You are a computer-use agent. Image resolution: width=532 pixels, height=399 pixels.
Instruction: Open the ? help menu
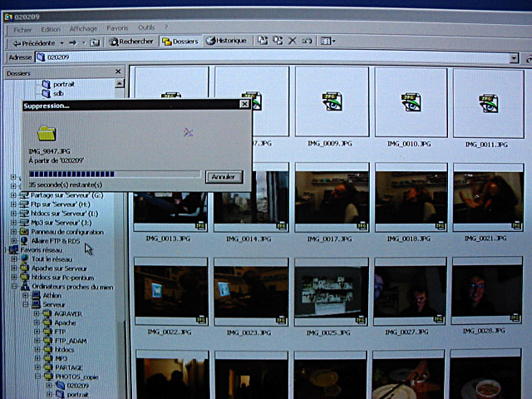(166, 27)
